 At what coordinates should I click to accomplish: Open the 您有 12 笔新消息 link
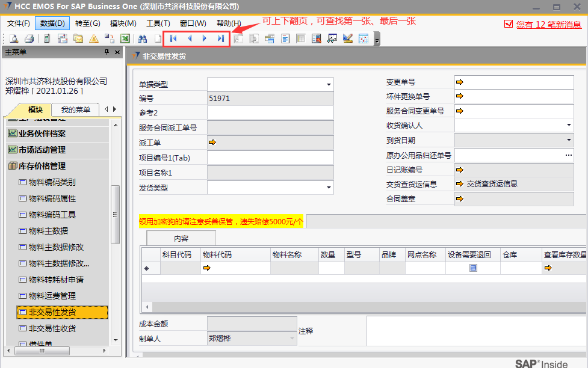click(548, 25)
